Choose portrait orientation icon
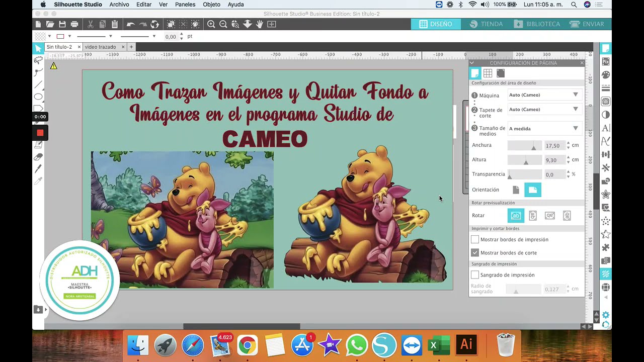Viewport: 644px width, 362px height. coord(516,190)
